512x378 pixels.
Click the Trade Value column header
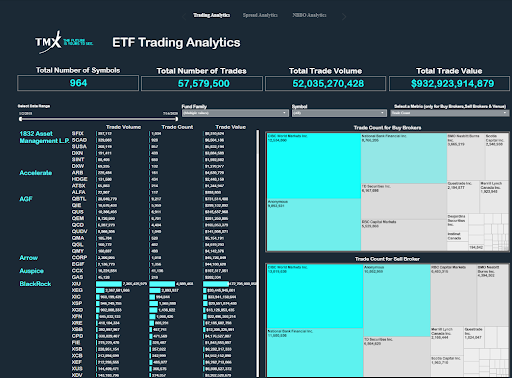click(230, 127)
